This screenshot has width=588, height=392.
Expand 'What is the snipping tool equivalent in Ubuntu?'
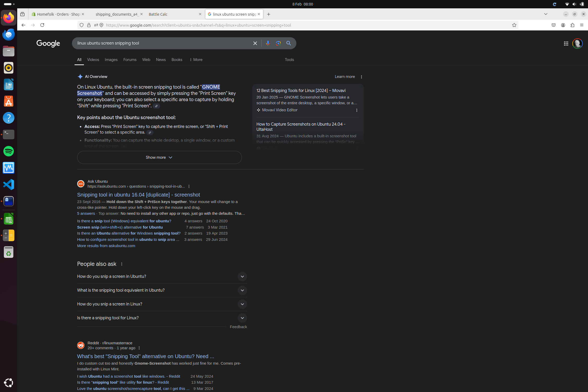[x=162, y=290]
